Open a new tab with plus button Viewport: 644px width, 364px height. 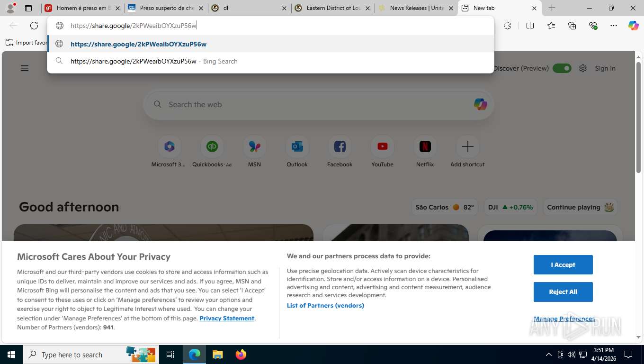[x=552, y=8]
